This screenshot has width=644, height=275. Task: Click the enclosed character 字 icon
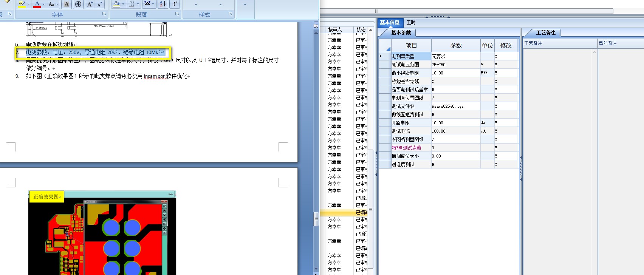[x=78, y=4]
